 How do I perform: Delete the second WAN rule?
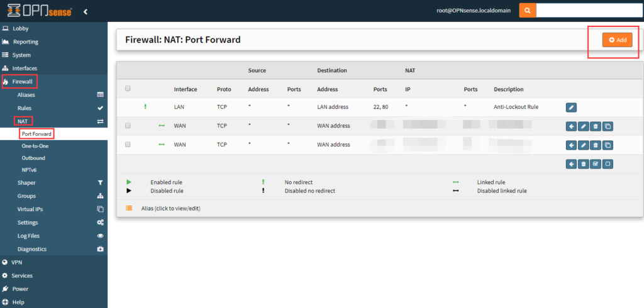point(596,145)
